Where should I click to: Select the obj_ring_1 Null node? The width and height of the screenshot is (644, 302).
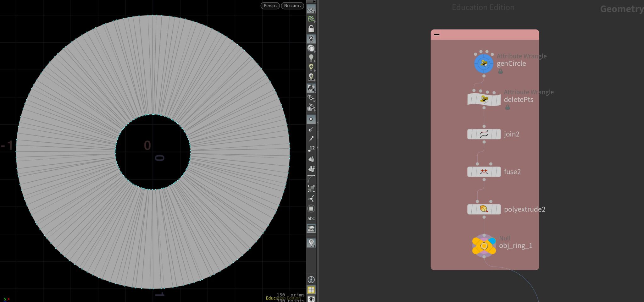click(484, 246)
